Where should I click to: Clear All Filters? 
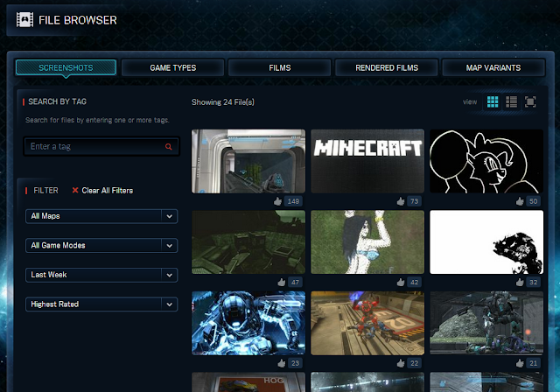(102, 190)
